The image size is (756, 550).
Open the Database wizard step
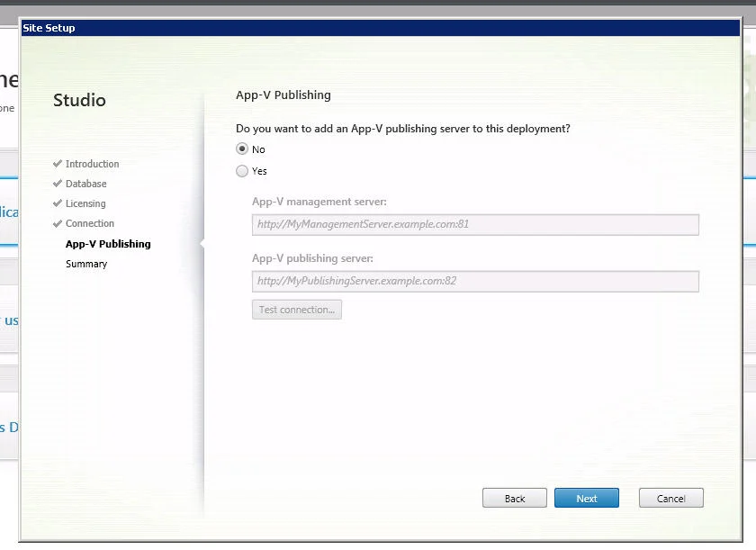85,184
